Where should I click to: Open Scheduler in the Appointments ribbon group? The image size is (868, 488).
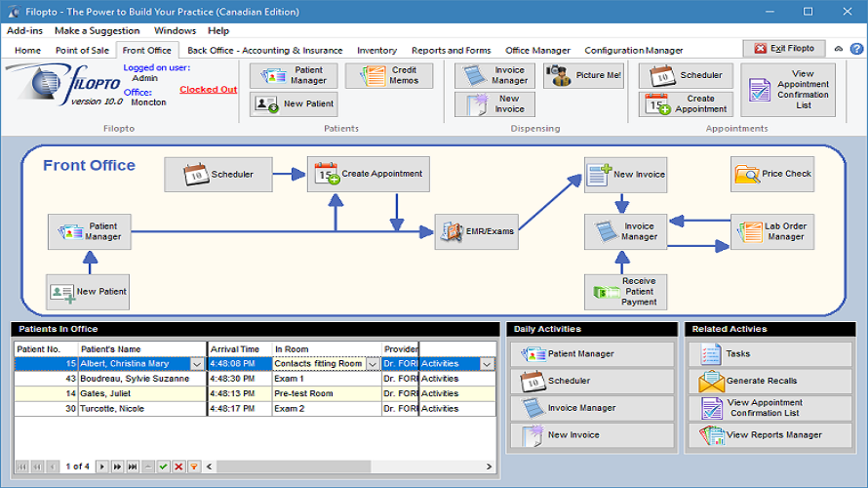tap(686, 76)
